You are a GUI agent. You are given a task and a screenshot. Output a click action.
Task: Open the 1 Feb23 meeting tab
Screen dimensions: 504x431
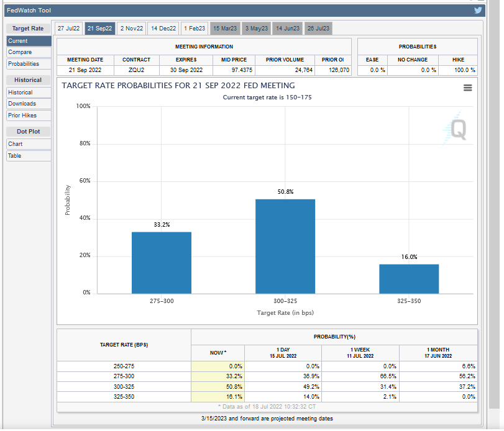click(x=195, y=29)
